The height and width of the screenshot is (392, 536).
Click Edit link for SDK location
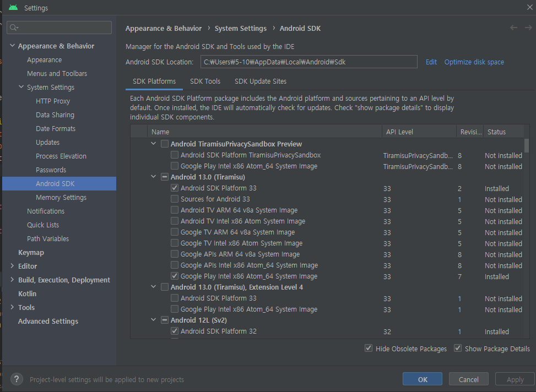click(431, 62)
